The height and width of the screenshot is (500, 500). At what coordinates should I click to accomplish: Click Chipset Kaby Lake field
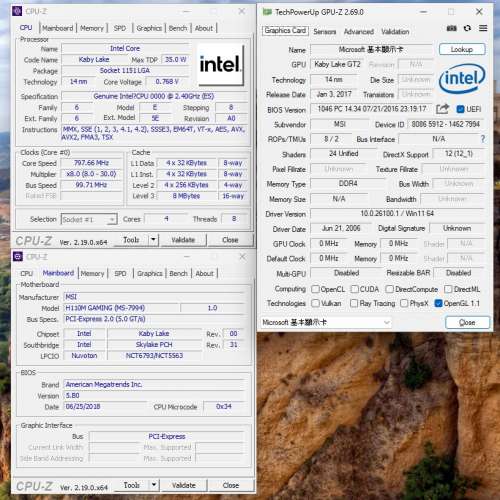click(x=154, y=334)
